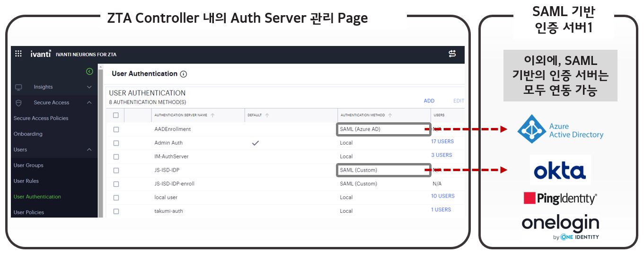Image resolution: width=644 pixels, height=255 pixels.
Task: Click the Azure Active Directory logo
Action: click(561, 129)
